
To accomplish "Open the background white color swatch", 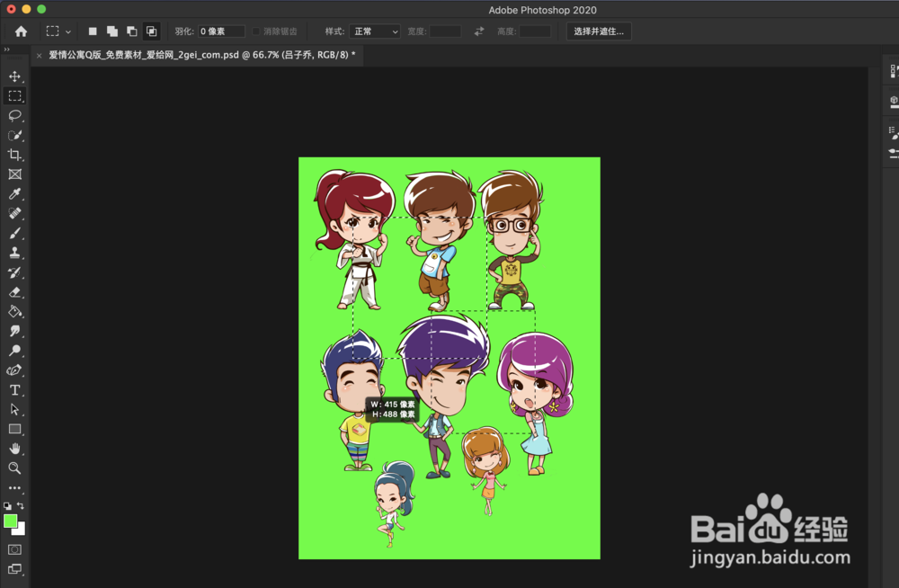I will pyautogui.click(x=20, y=530).
